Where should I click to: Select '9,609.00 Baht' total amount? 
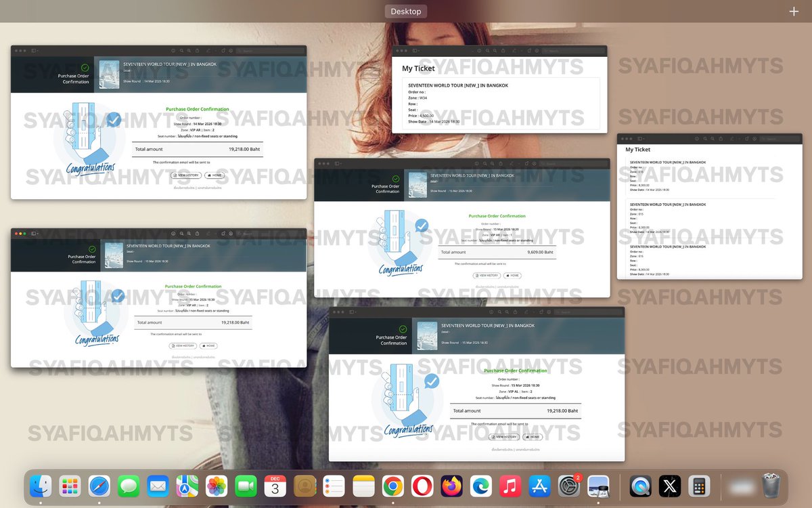(540, 252)
